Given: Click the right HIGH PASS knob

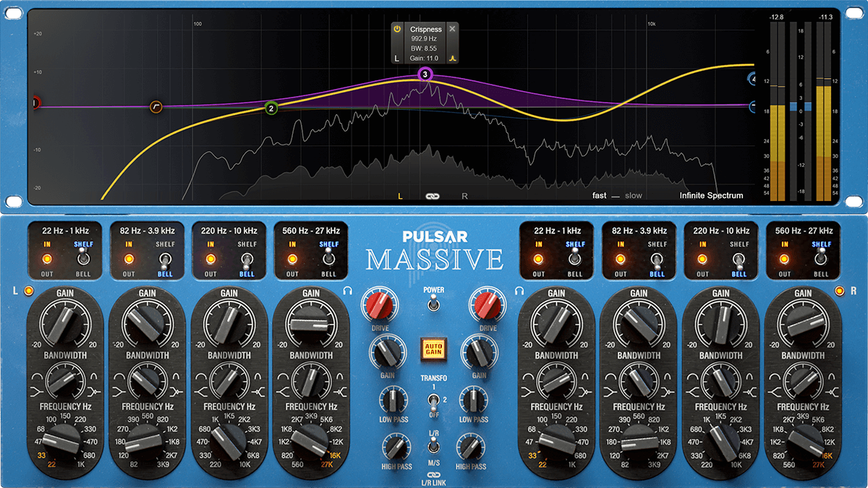Looking at the screenshot, I should (x=471, y=448).
